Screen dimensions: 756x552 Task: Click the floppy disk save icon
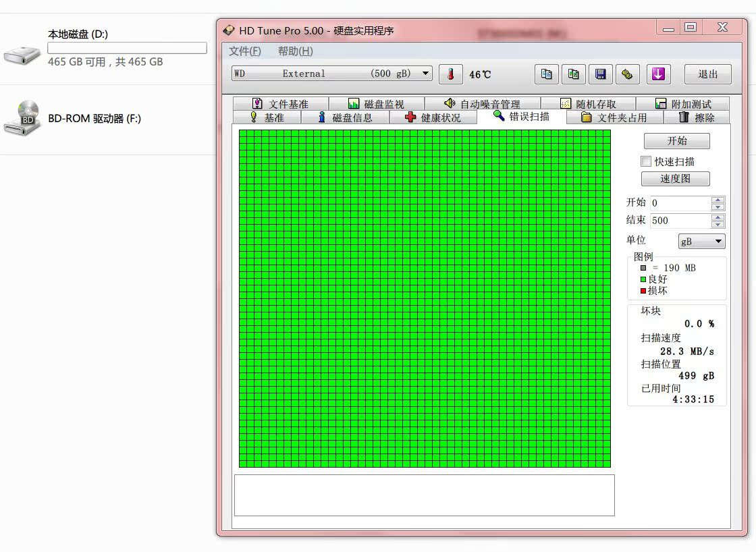click(599, 74)
